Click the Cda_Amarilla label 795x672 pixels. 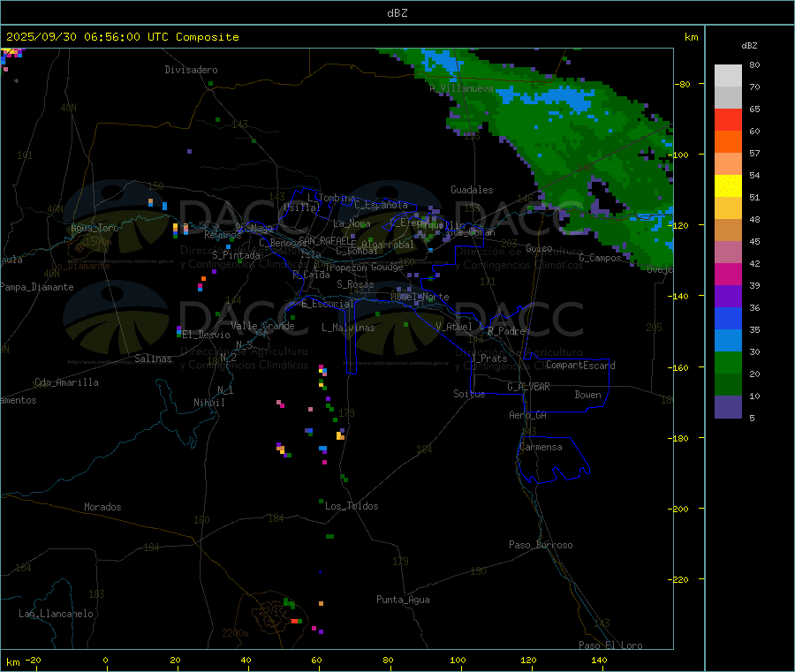(66, 382)
